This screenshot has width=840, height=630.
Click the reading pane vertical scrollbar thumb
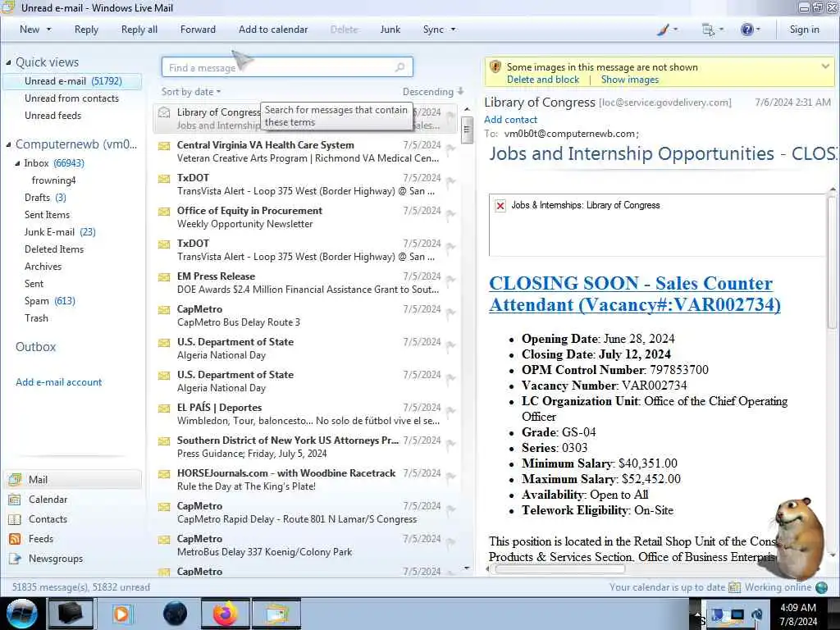pyautogui.click(x=832, y=262)
